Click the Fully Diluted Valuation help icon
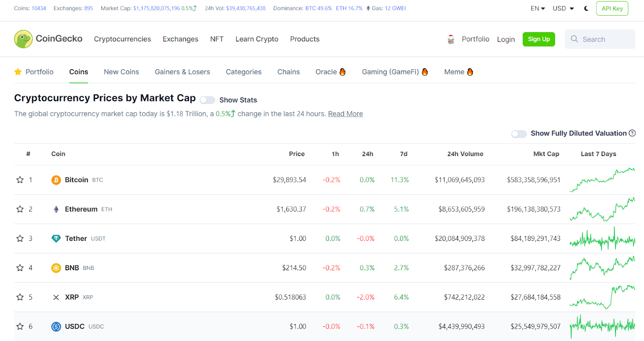This screenshot has width=644, height=341. click(632, 133)
